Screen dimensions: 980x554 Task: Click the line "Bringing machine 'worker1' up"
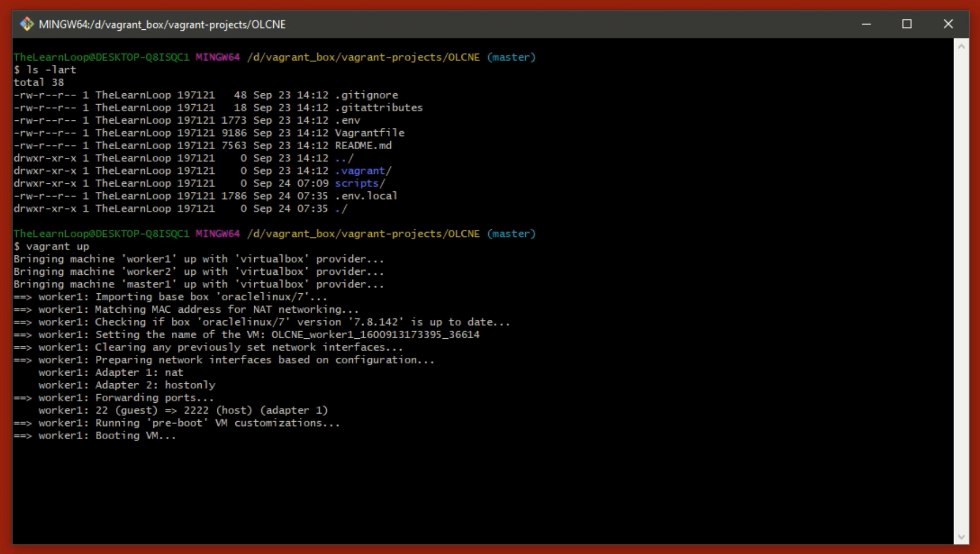pyautogui.click(x=199, y=259)
